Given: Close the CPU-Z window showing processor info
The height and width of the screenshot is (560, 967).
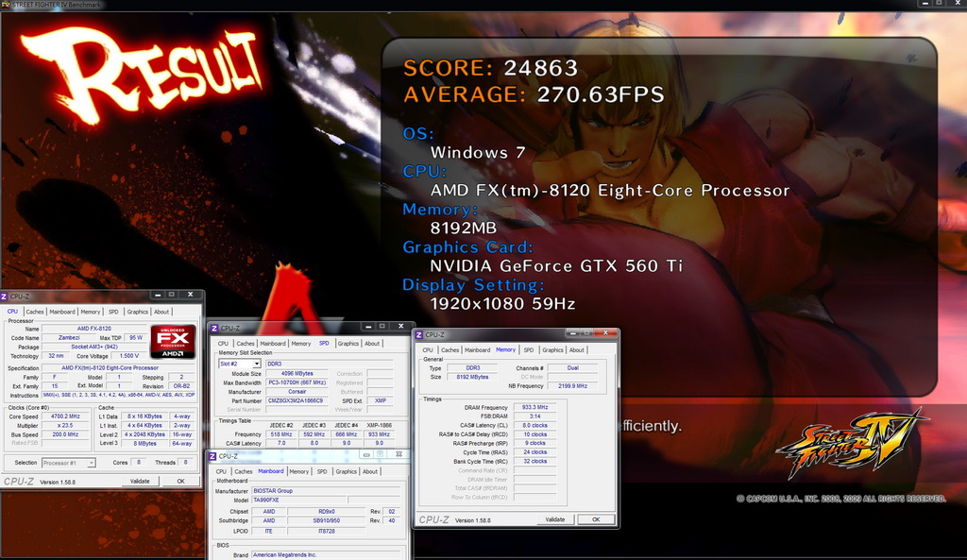Looking at the screenshot, I should pyautogui.click(x=191, y=295).
